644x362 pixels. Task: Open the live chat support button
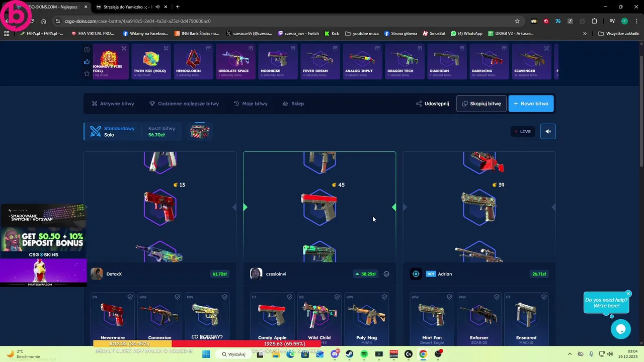620,329
